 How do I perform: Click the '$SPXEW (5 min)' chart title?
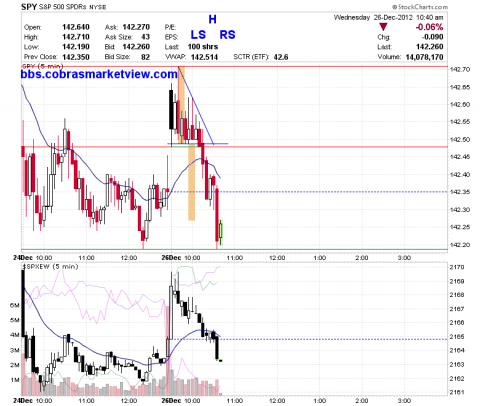(50, 267)
